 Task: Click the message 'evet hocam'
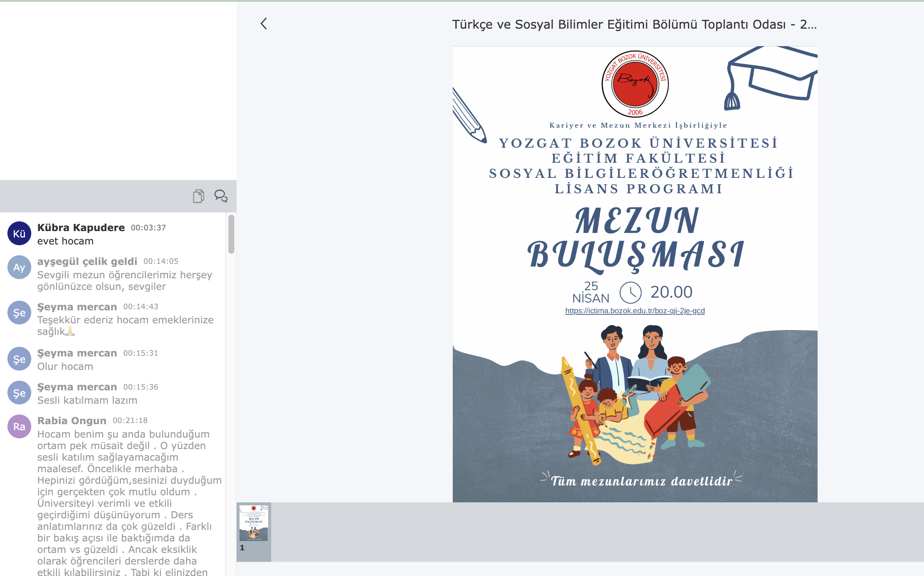[65, 241]
